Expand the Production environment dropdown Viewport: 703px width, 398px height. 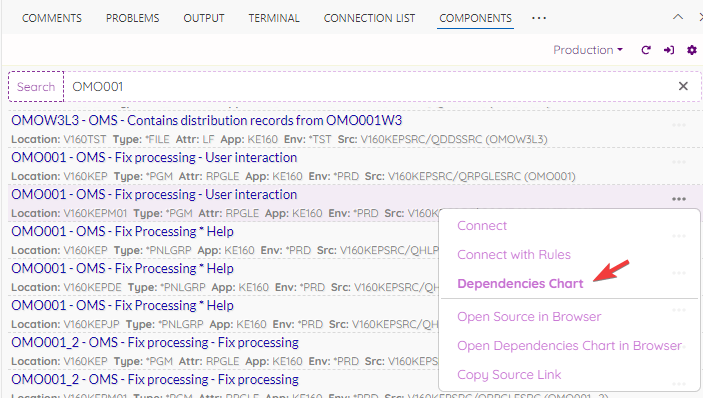pos(588,50)
